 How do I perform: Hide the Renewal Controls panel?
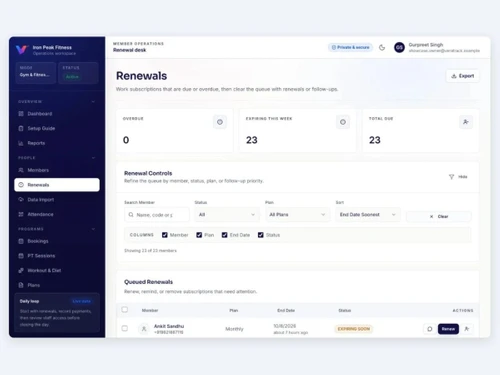pos(458,177)
